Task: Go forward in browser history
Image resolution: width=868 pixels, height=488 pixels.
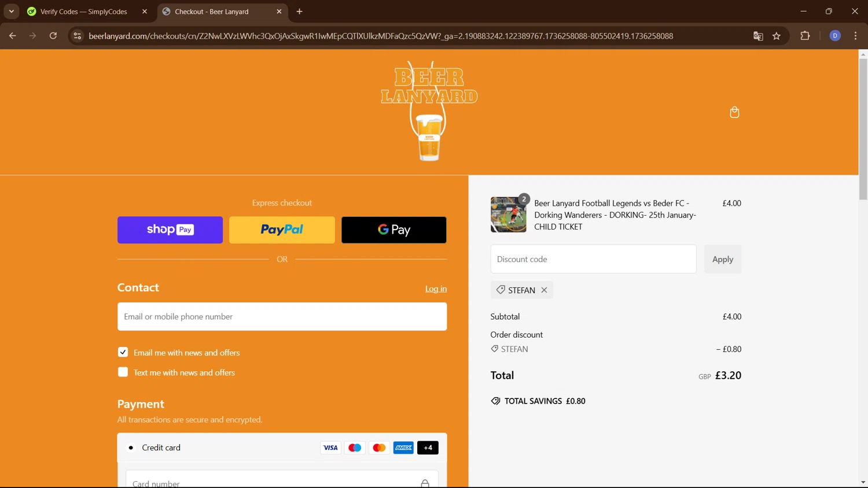Action: coord(32,36)
